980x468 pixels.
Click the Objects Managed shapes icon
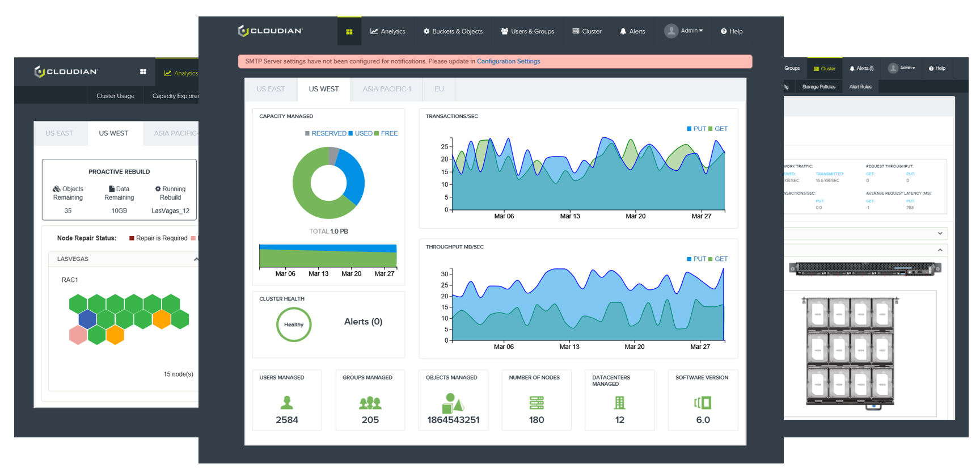(x=453, y=403)
